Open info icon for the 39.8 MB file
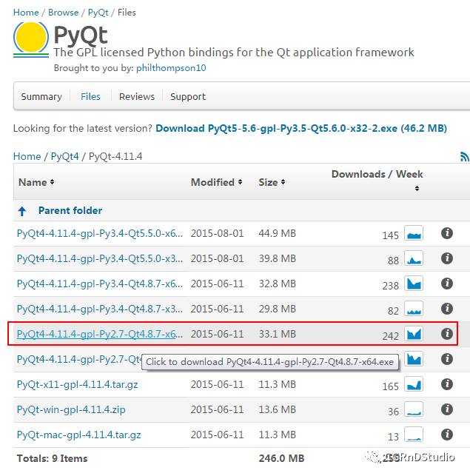 (446, 258)
